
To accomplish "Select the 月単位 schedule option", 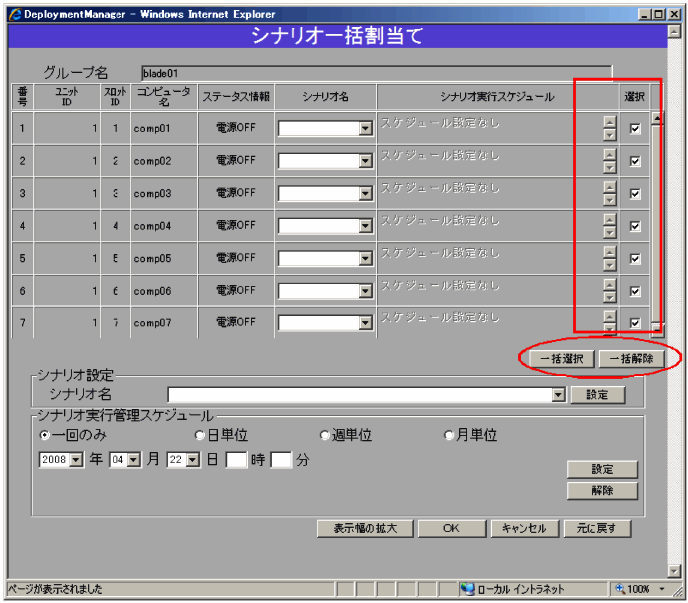I will 449,435.
